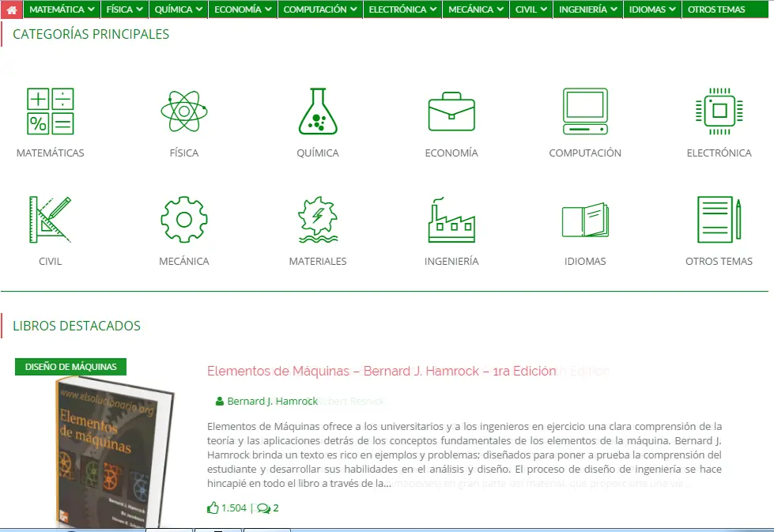Expand the Mecánica dropdown menu
This screenshot has height=532, width=774.
(476, 9)
